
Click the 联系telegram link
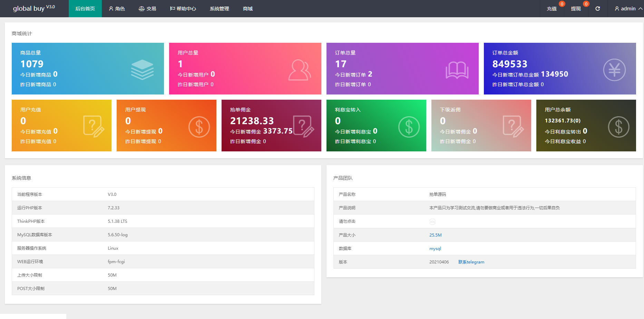(471, 262)
